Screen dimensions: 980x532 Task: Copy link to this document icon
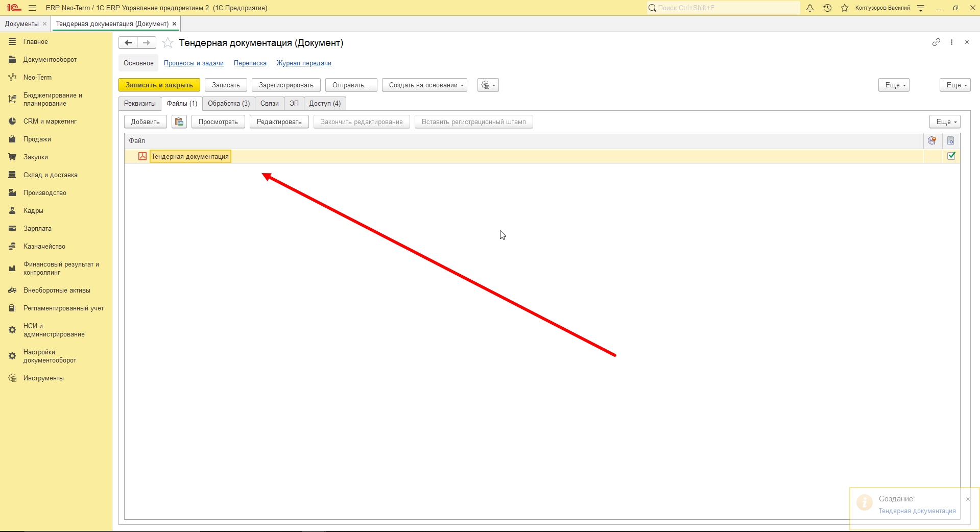(x=936, y=42)
